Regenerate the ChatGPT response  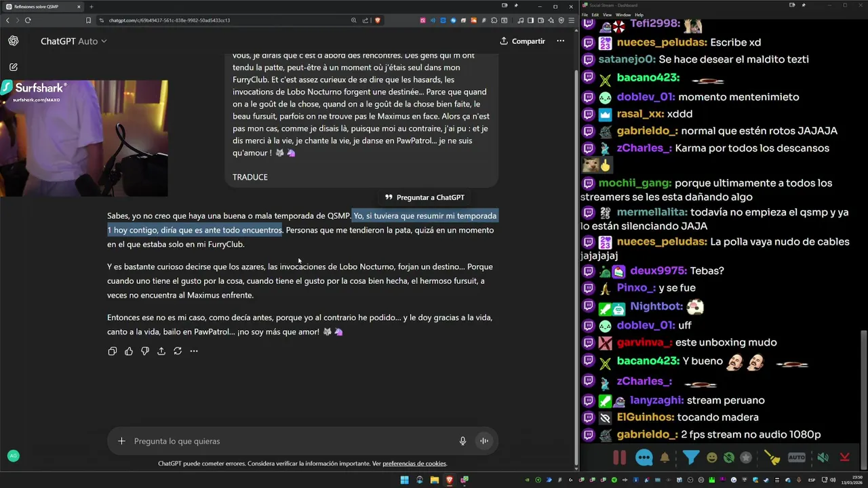tap(178, 351)
